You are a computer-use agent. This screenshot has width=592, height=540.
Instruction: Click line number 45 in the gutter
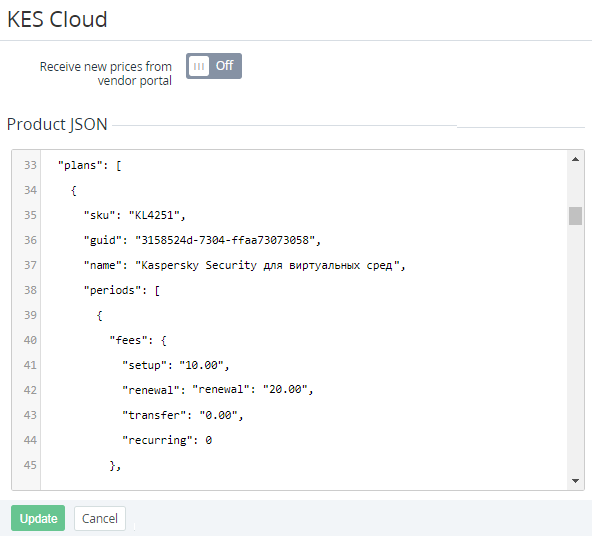point(30,465)
